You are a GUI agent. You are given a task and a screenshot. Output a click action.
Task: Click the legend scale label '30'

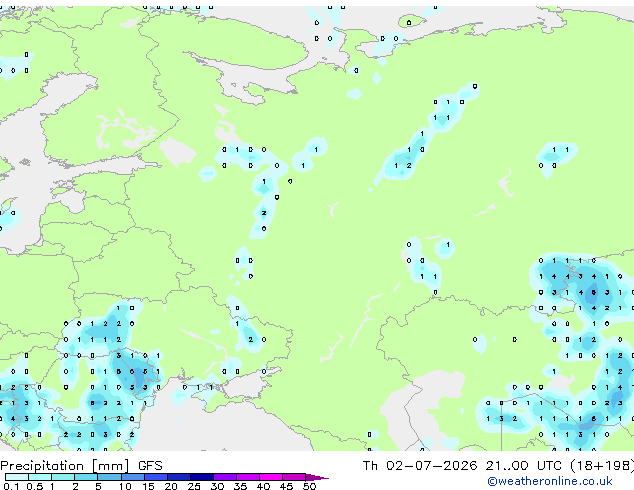217,486
